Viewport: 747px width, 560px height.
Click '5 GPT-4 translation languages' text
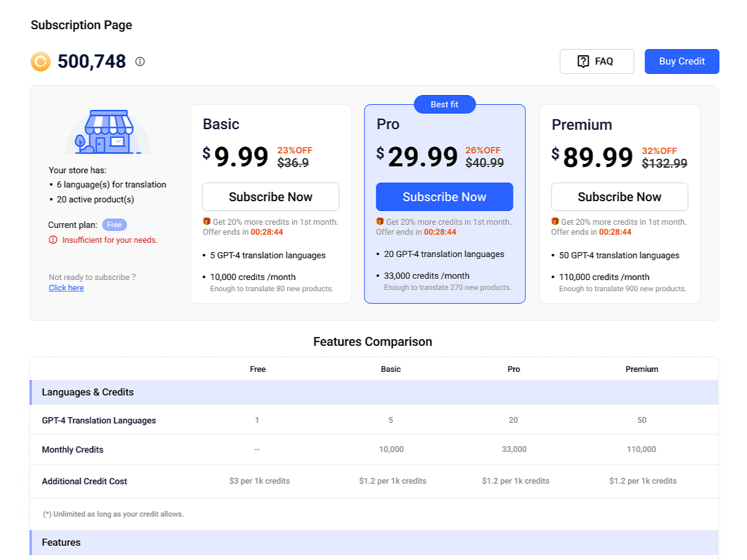268,255
